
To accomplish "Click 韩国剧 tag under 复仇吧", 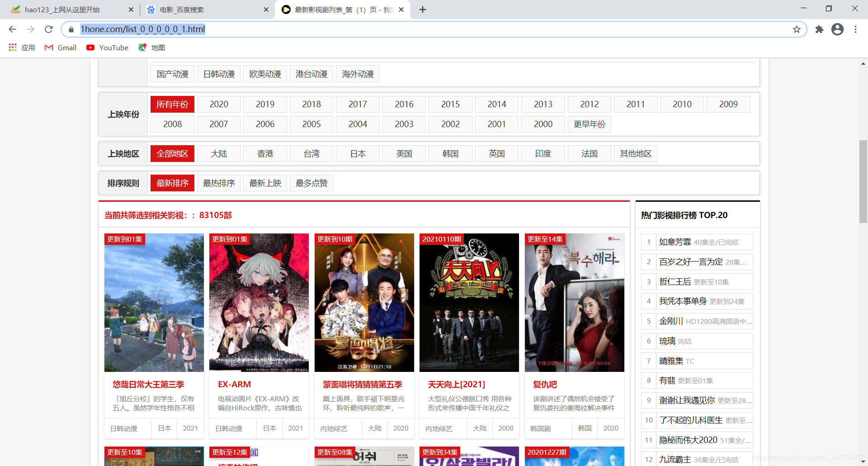I will [541, 428].
